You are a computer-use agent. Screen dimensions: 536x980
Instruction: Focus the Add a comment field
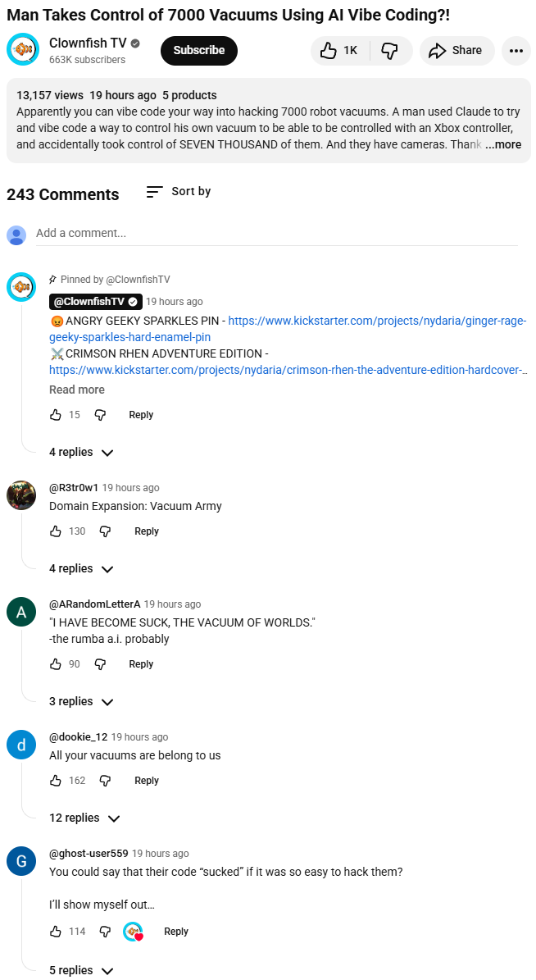coord(277,234)
